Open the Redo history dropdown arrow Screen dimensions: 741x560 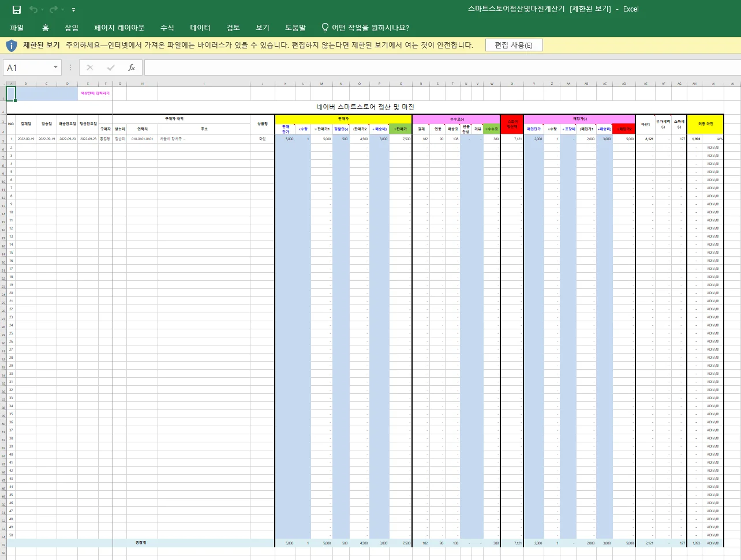coord(62,10)
